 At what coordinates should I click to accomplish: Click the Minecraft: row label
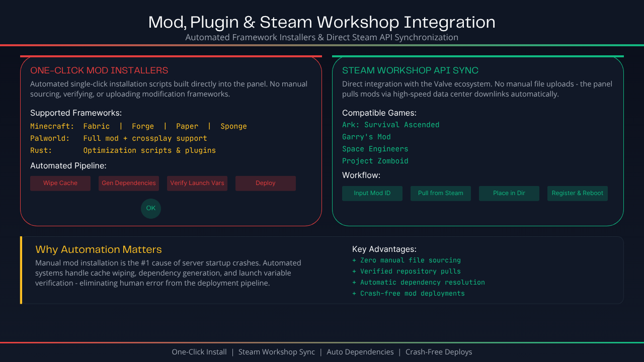click(52, 126)
